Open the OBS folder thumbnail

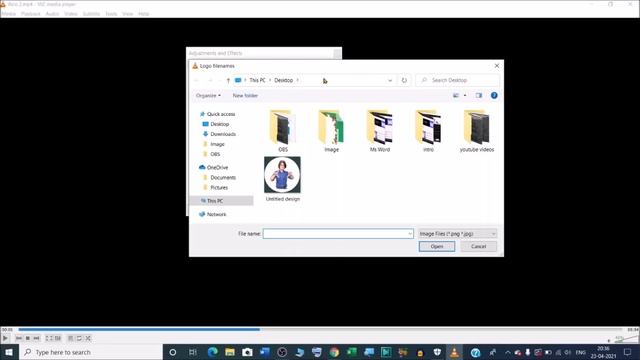coord(282,127)
